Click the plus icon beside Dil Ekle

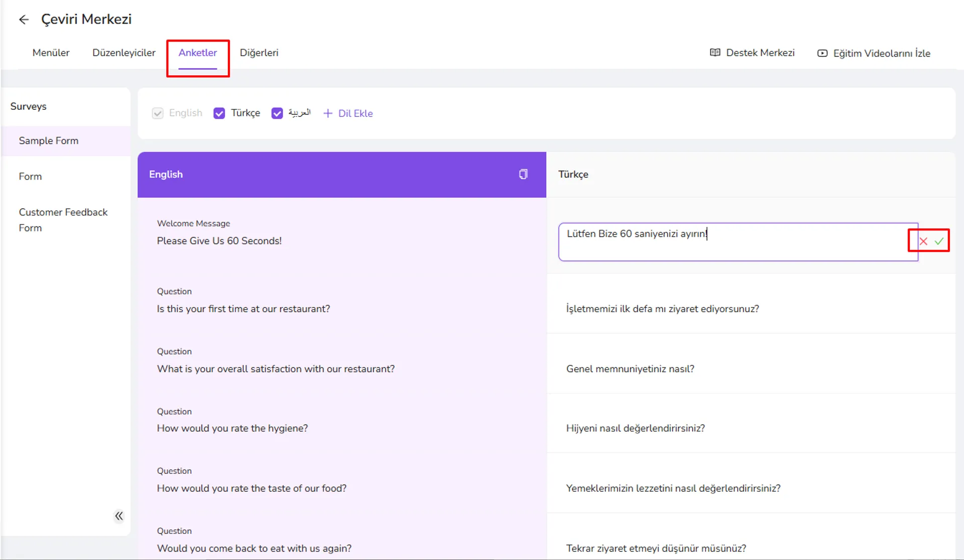[x=328, y=113]
